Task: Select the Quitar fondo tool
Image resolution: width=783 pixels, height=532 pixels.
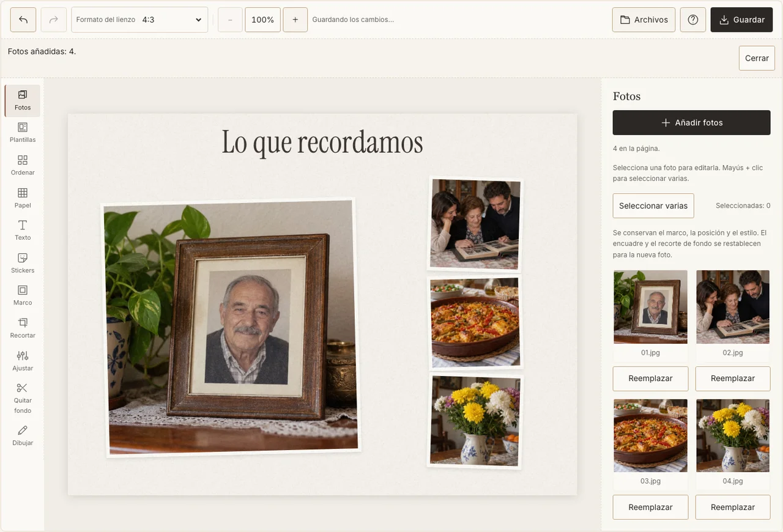Action: pos(23,399)
